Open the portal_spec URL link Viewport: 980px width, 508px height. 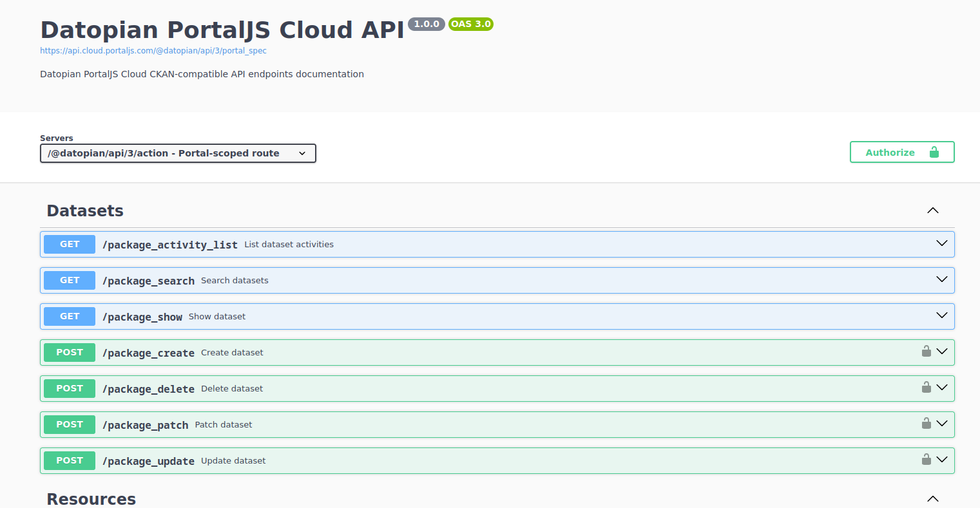153,50
